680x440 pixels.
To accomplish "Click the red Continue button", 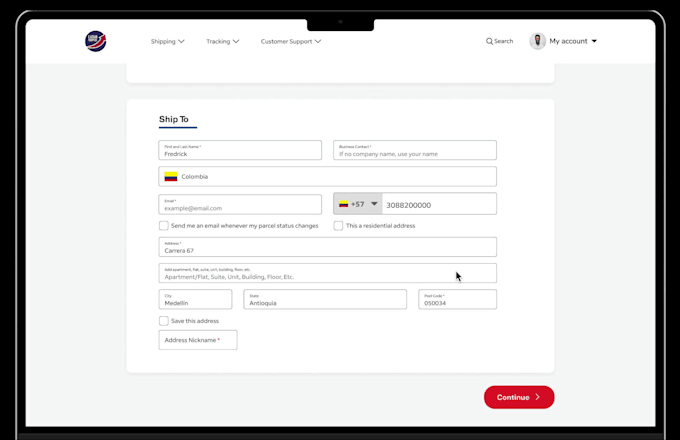I will [x=519, y=397].
